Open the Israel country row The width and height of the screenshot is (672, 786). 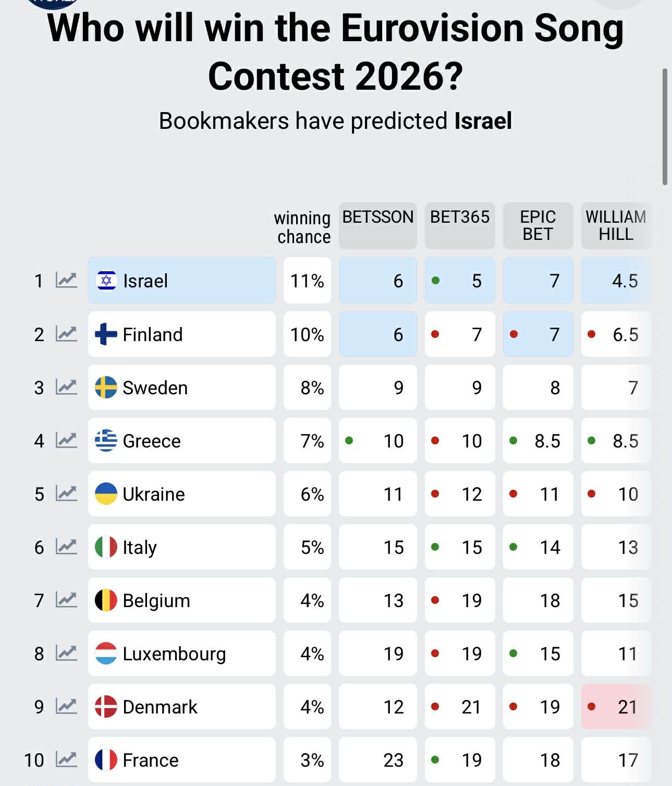click(x=181, y=281)
